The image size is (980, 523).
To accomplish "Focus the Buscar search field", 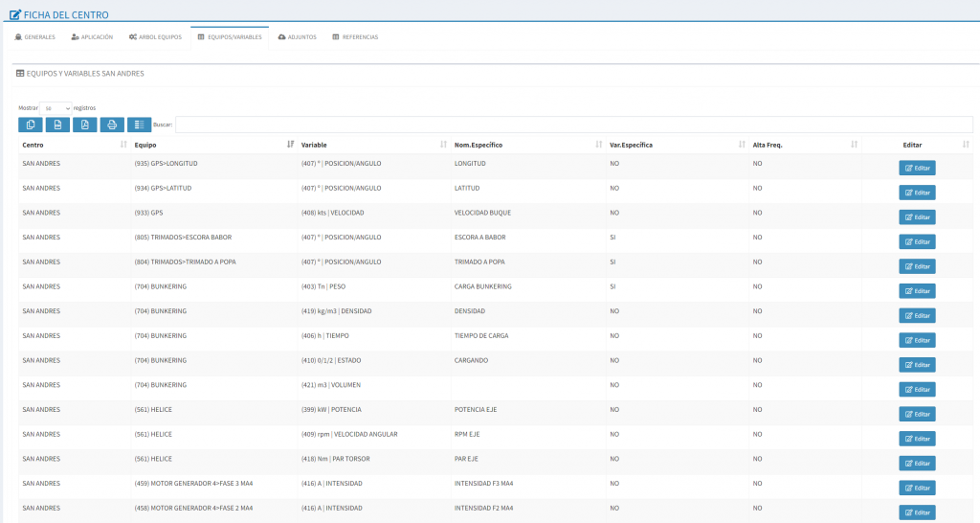I will [x=574, y=125].
